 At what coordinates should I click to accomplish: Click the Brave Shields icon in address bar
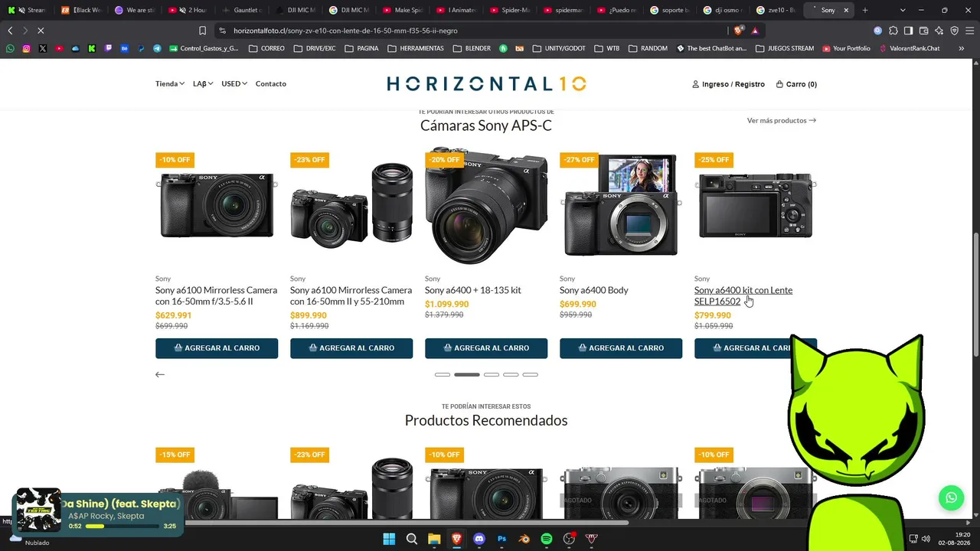tap(738, 31)
